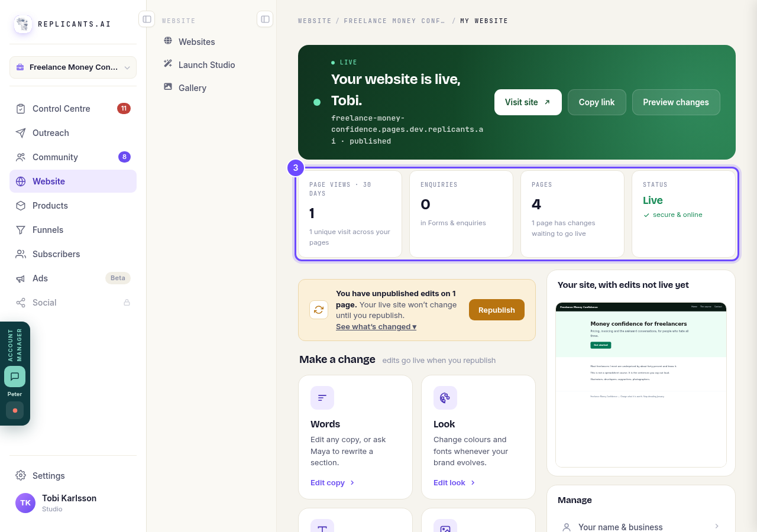This screenshot has height=532, width=757.
Task: Click the Replicants.ai logo icon
Action: pos(23,24)
